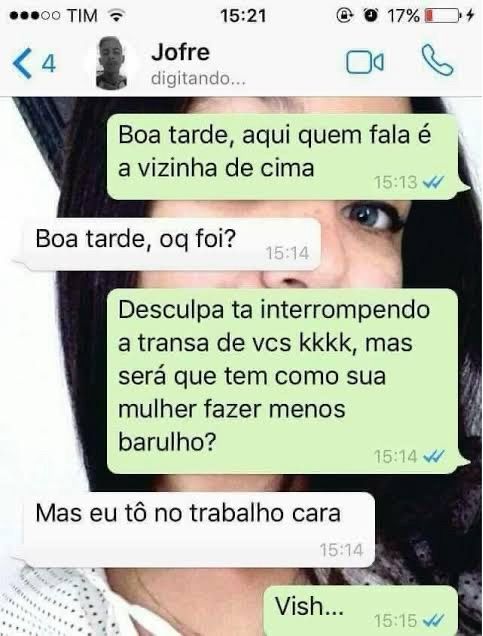Tap the 15:21 clock in status bar
The image size is (483, 636).
click(x=243, y=16)
